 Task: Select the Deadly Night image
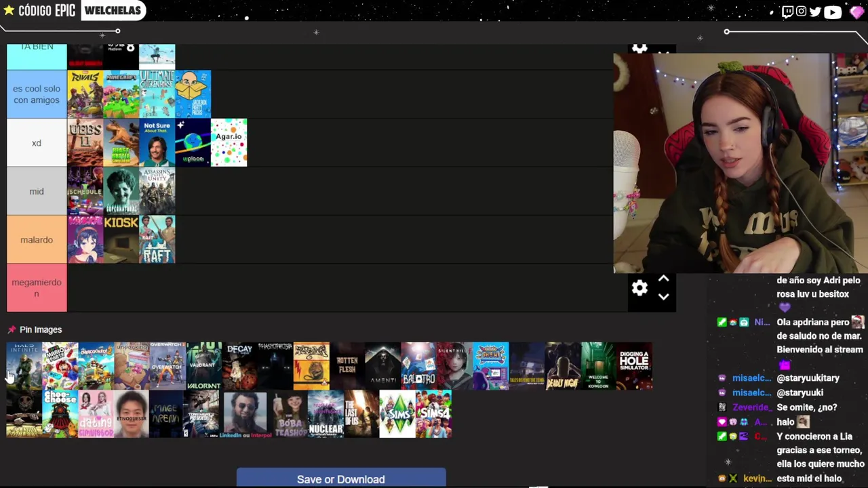[563, 366]
